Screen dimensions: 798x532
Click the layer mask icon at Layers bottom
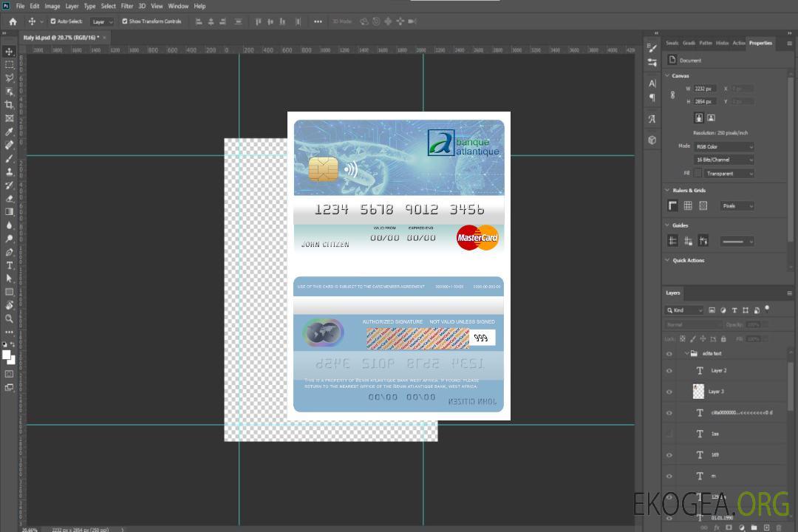tap(729, 528)
